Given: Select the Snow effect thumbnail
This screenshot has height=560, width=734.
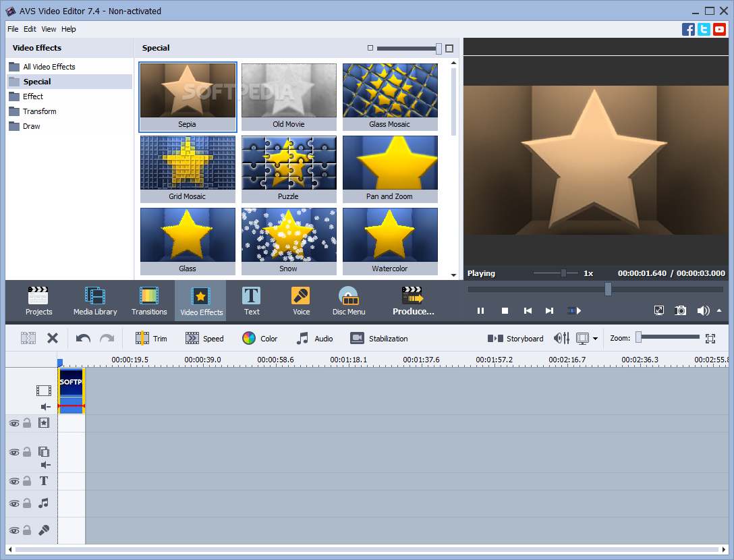Looking at the screenshot, I should coord(289,241).
